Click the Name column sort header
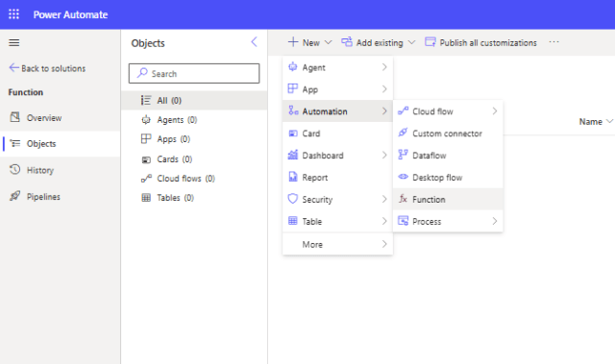Image resolution: width=615 pixels, height=364 pixels. pyautogui.click(x=596, y=121)
